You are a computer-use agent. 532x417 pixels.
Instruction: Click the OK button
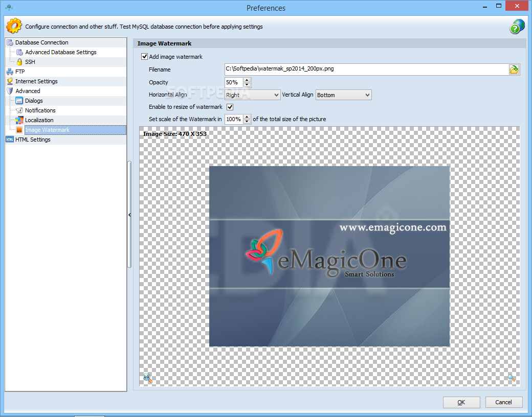pos(461,402)
